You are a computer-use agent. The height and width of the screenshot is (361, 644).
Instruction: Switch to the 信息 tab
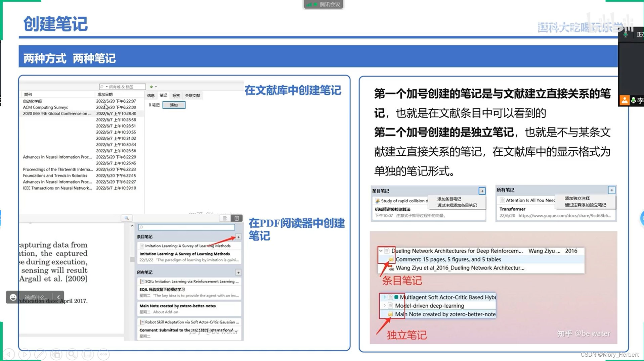tap(151, 96)
